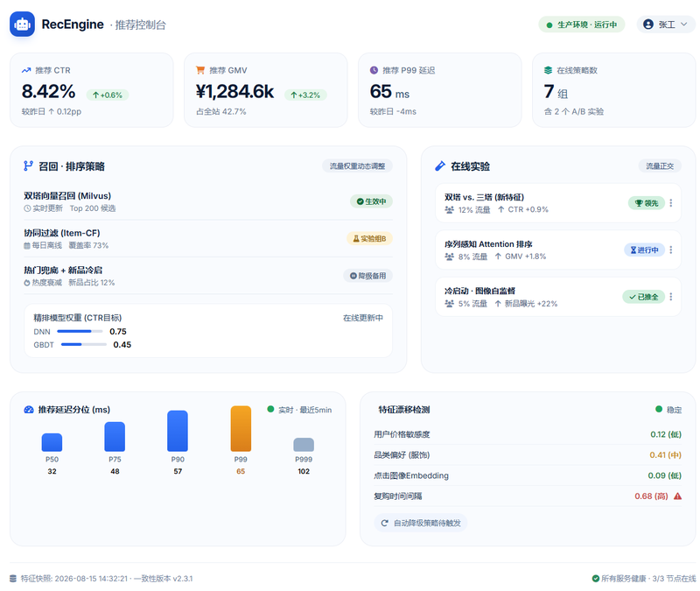This screenshot has width=700, height=591.
Task: Click the red warning triangle beside 0.68 (高)
Action: (x=677, y=496)
